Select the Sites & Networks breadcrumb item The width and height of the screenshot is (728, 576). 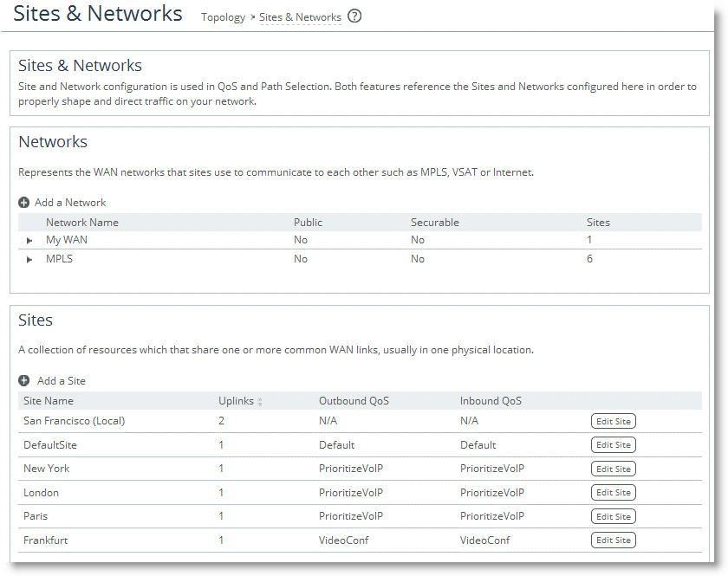coord(300,17)
